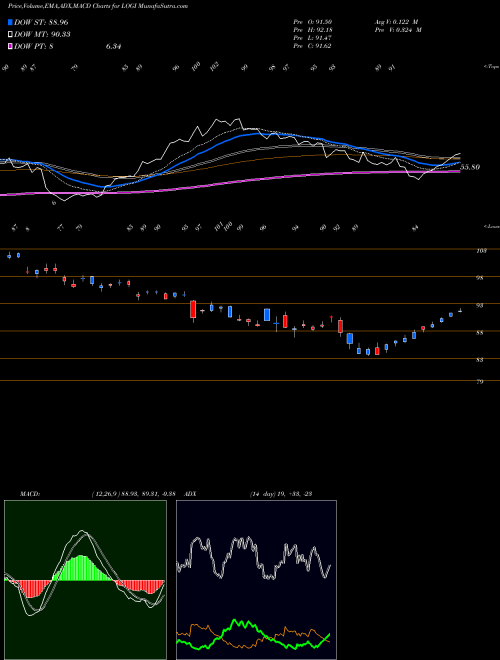The height and width of the screenshot is (660, 500).
Task: Click the large red candle on the 93 line
Action: click(193, 311)
